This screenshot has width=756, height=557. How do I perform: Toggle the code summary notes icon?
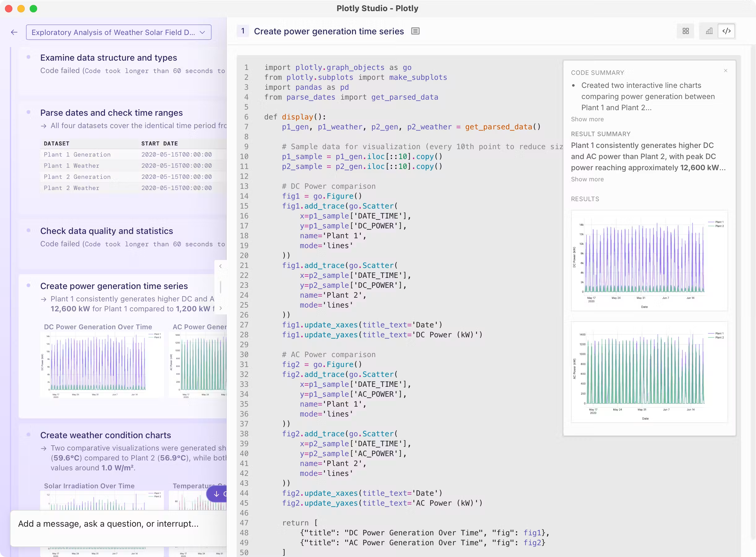pos(415,31)
